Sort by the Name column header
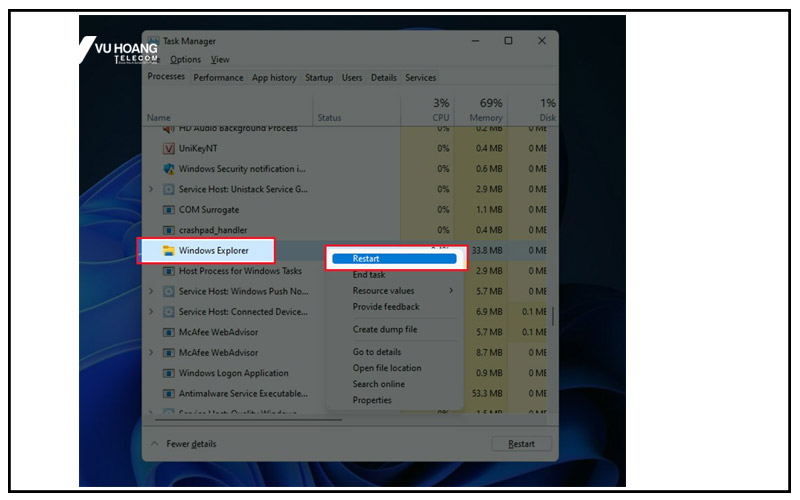 coord(159,118)
